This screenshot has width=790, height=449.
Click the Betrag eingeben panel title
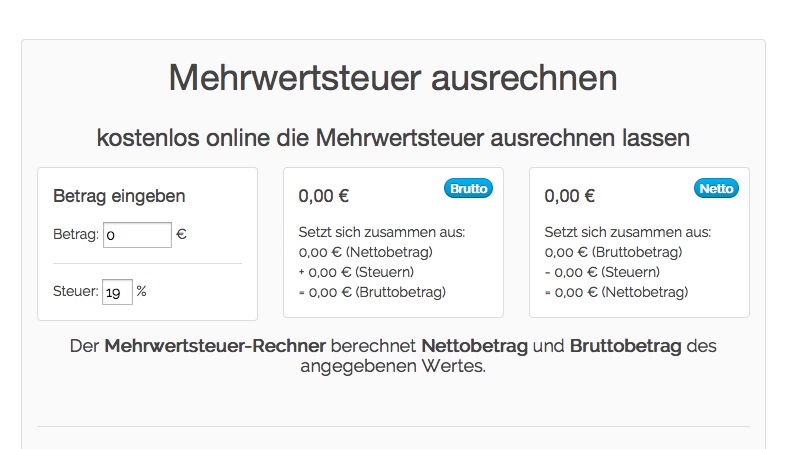119,196
